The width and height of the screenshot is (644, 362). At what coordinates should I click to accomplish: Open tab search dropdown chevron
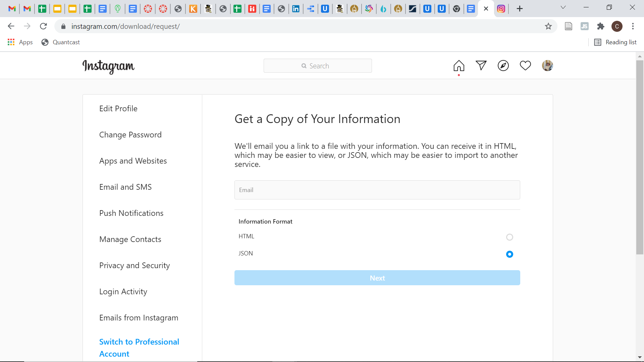(563, 8)
